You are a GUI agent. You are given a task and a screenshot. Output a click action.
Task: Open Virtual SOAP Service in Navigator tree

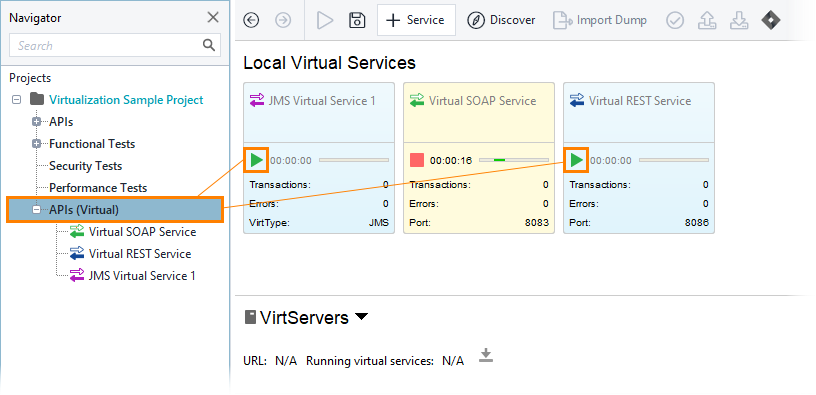[x=142, y=232]
